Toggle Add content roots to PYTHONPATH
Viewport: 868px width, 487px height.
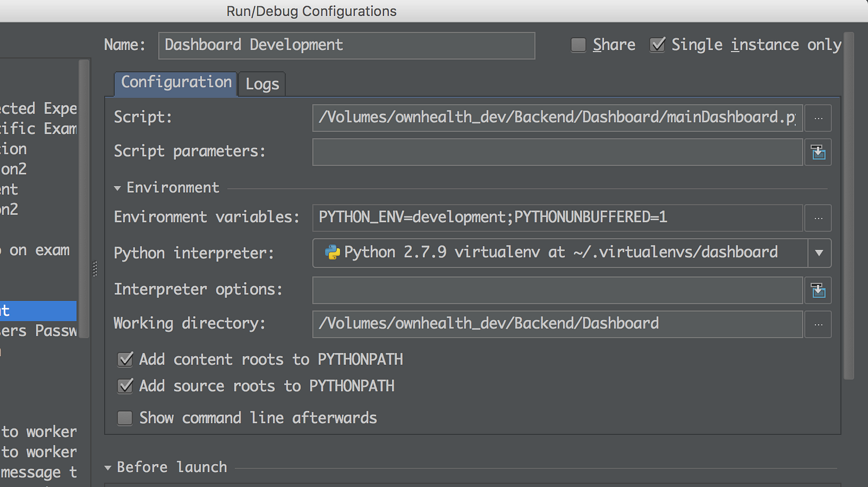[x=125, y=359]
